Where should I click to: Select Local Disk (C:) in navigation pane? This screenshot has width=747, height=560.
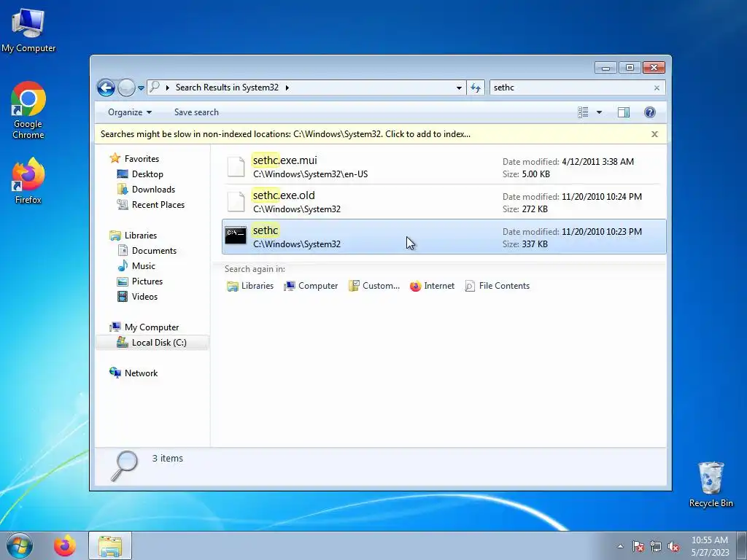[152, 343]
